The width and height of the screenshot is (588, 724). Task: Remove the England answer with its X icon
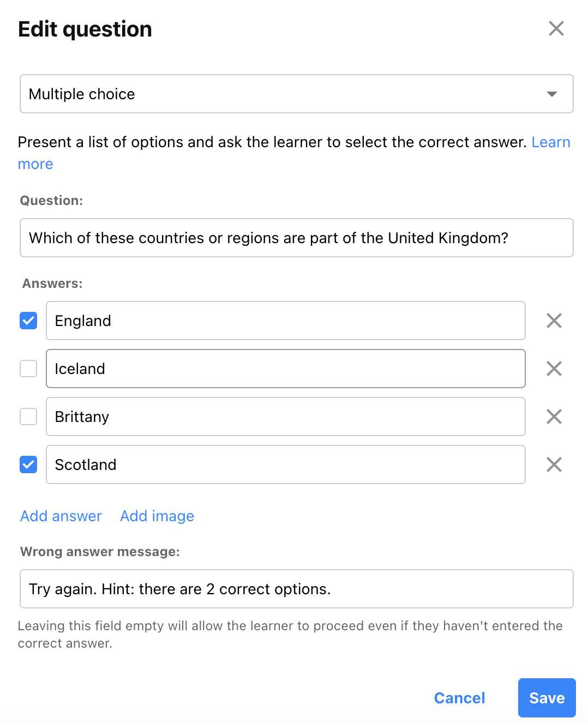tap(554, 321)
